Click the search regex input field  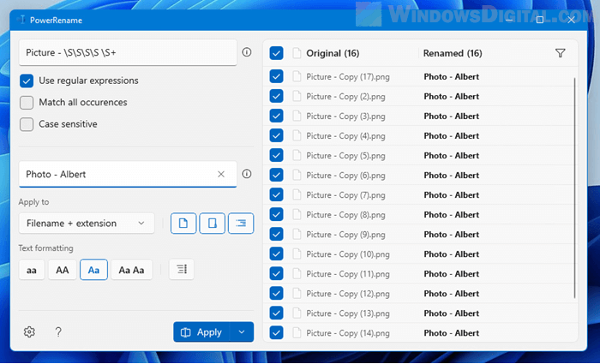(127, 52)
